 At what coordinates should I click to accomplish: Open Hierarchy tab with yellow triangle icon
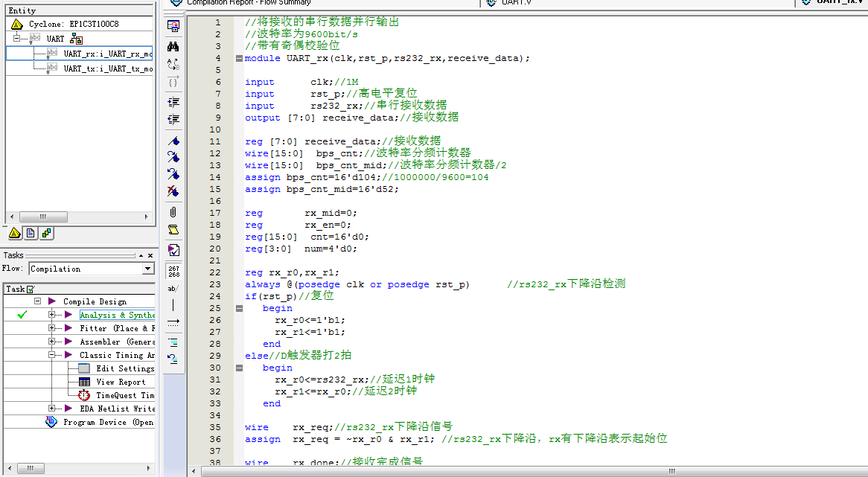(x=14, y=233)
